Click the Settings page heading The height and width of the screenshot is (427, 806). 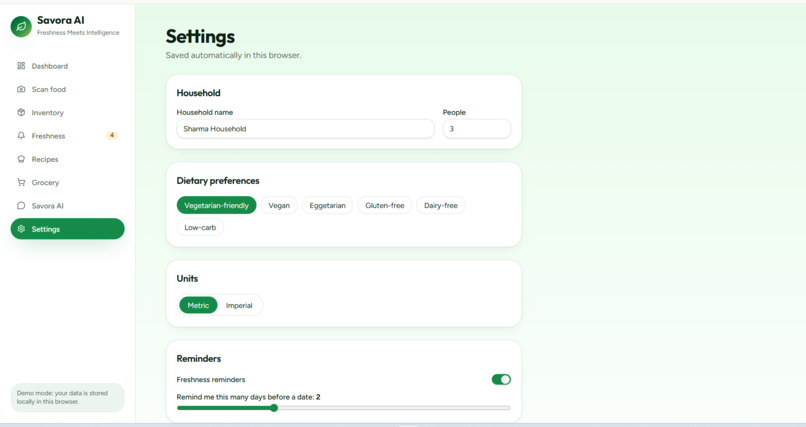coord(200,36)
